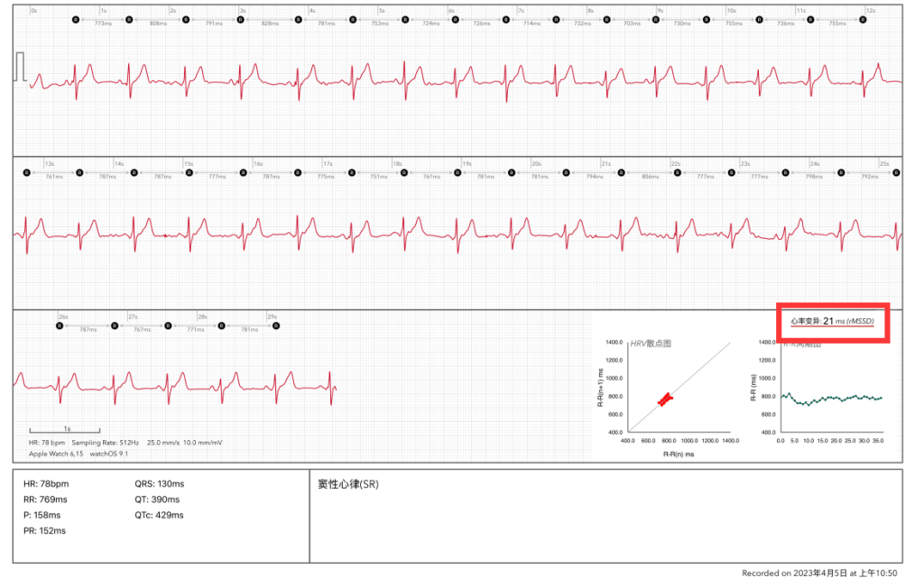The height and width of the screenshot is (587, 924).
Task: Click the red point cluster in the HRV scatter plot
Action: point(666,399)
